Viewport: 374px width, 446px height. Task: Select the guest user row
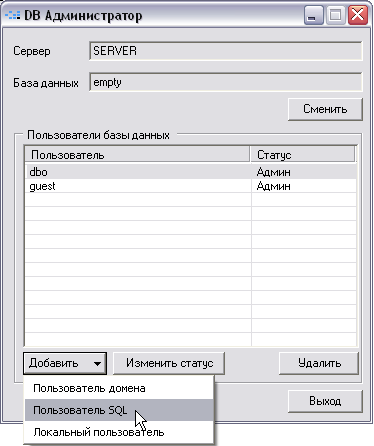(191, 186)
